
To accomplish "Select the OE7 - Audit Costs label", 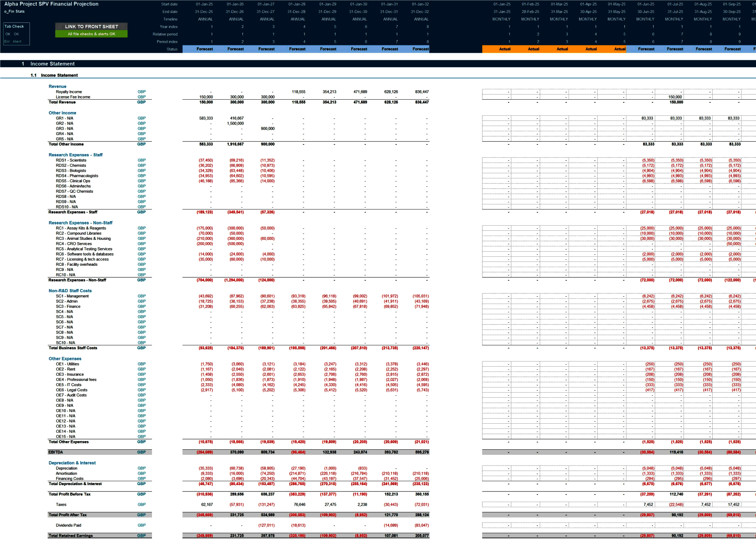I will [x=71, y=395].
